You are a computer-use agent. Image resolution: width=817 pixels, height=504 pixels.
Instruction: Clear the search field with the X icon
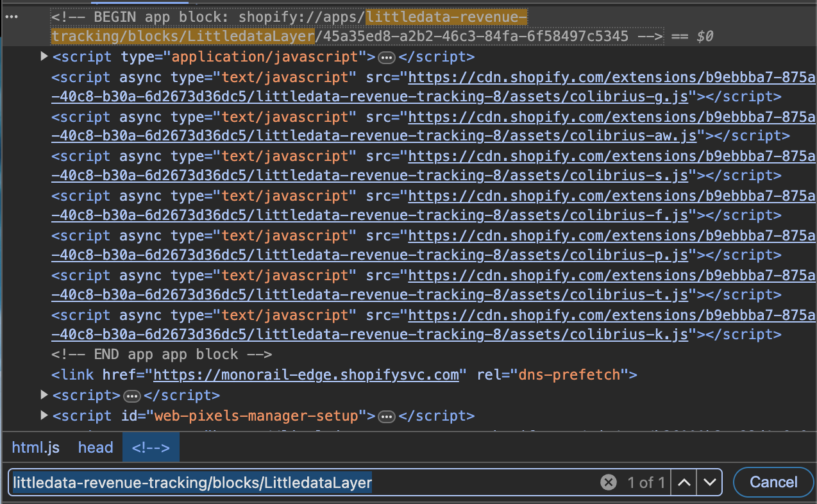[608, 482]
